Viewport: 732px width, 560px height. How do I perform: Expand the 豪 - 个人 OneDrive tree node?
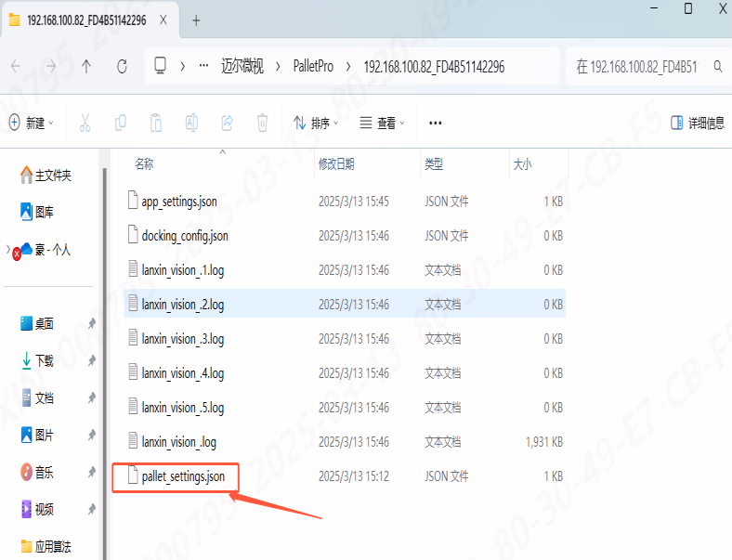(8, 249)
